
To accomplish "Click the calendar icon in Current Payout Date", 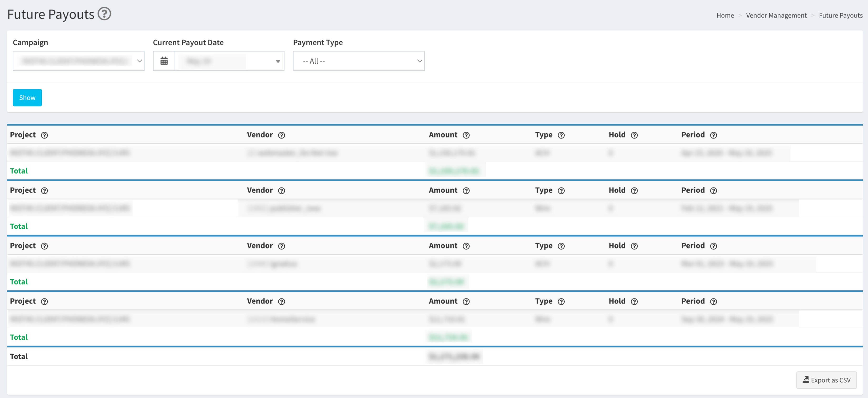I will coord(164,61).
